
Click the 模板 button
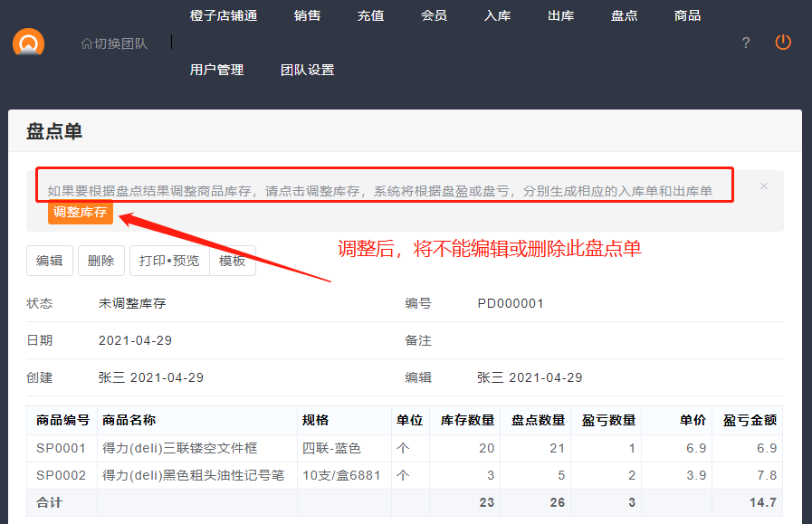pyautogui.click(x=233, y=261)
